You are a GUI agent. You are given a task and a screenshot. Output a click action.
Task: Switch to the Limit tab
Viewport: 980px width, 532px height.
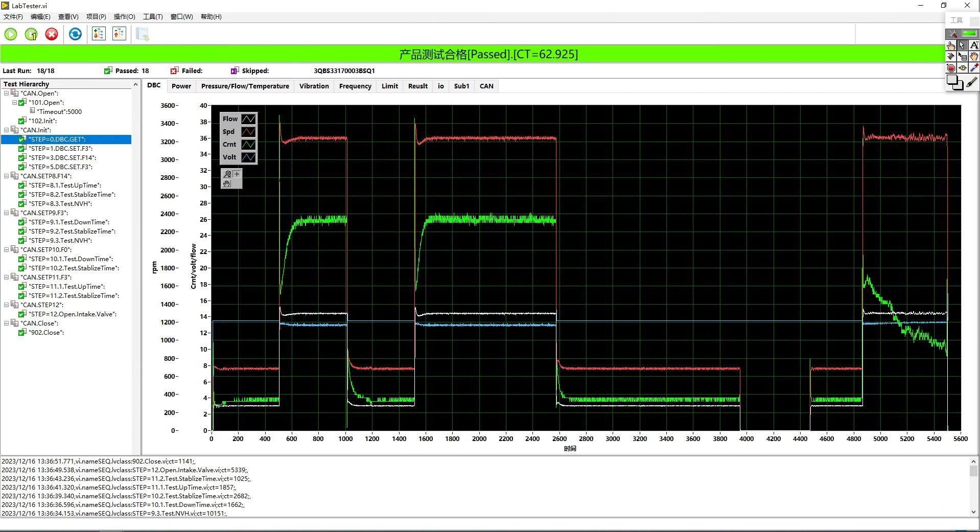point(390,86)
